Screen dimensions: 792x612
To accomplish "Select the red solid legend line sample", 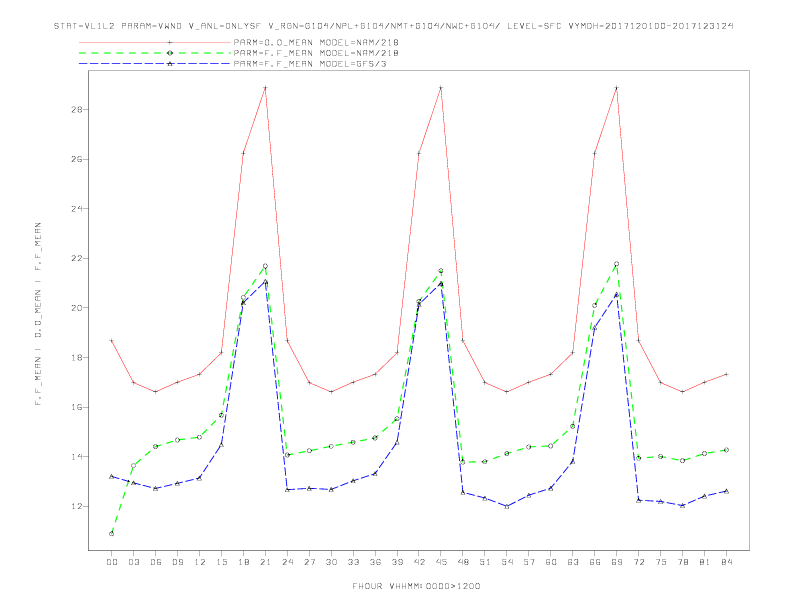I will pos(155,42).
